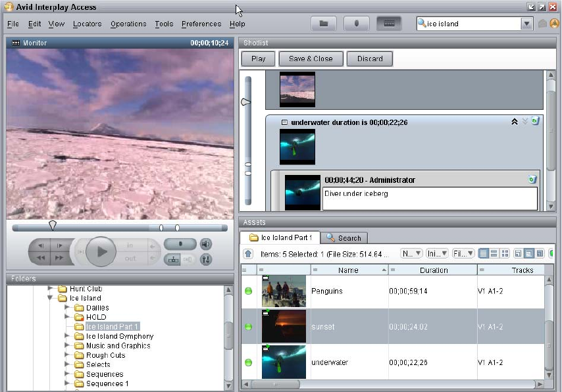Move underwater shot up with double-chevron icon
This screenshot has width=562, height=392.
coord(514,122)
